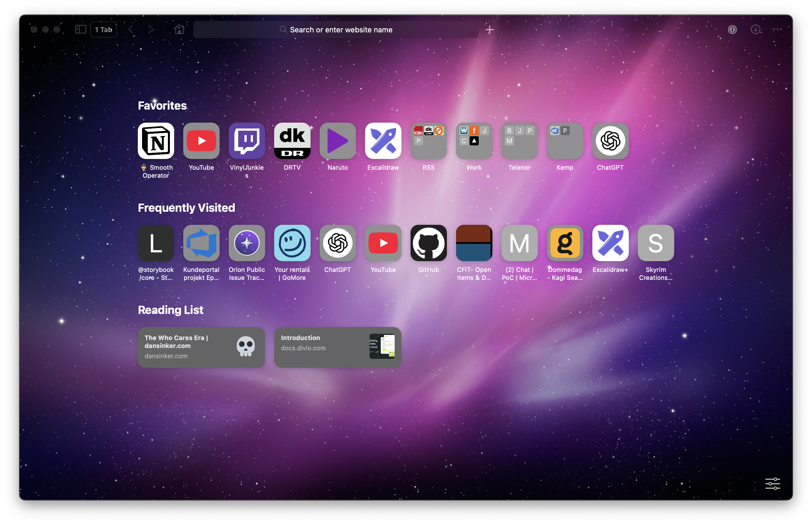Click the home icon in the toolbar
812x524 pixels.
[179, 30]
